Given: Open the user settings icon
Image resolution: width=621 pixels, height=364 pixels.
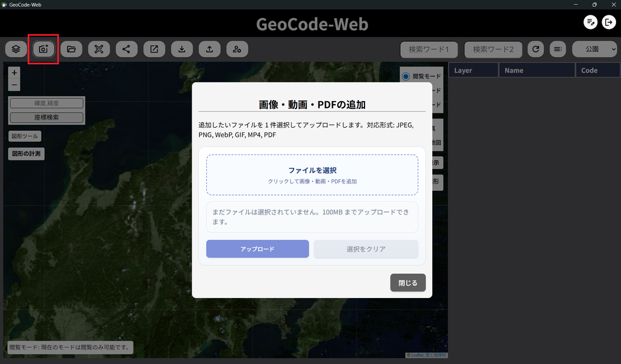Looking at the screenshot, I should (237, 49).
